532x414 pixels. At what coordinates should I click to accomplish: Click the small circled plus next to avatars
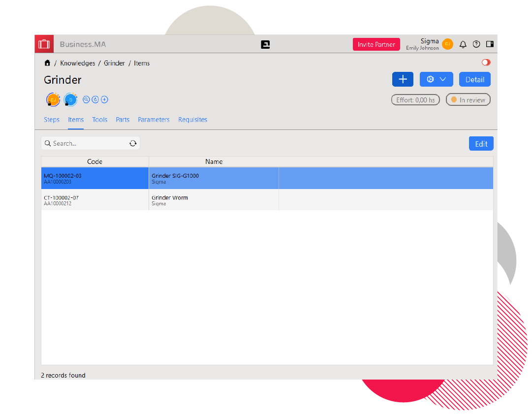(x=104, y=99)
